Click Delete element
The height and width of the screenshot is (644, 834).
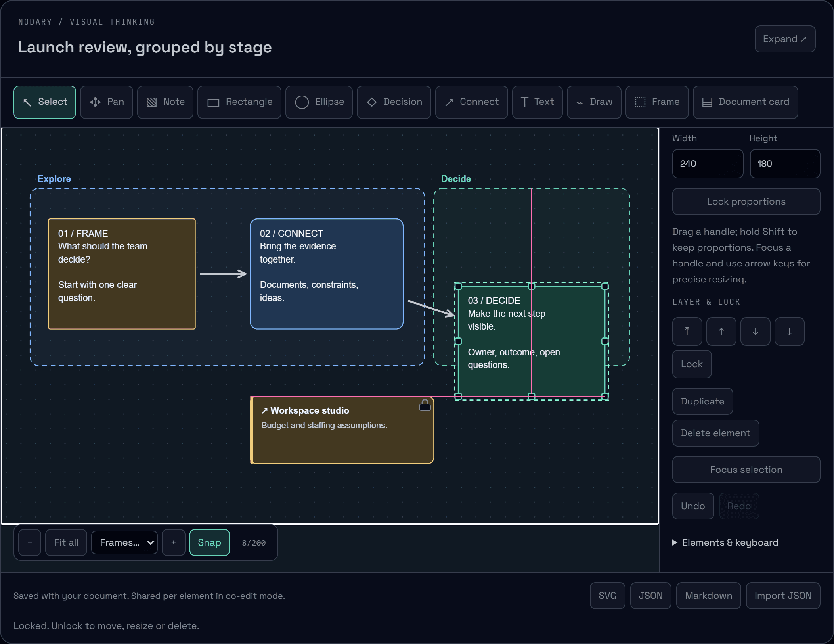716,433
